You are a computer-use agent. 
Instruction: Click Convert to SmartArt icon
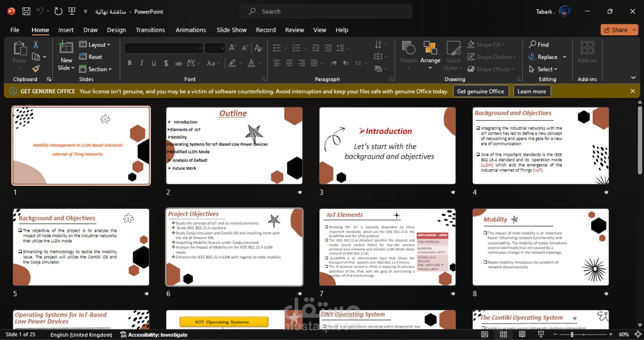pyautogui.click(x=379, y=69)
